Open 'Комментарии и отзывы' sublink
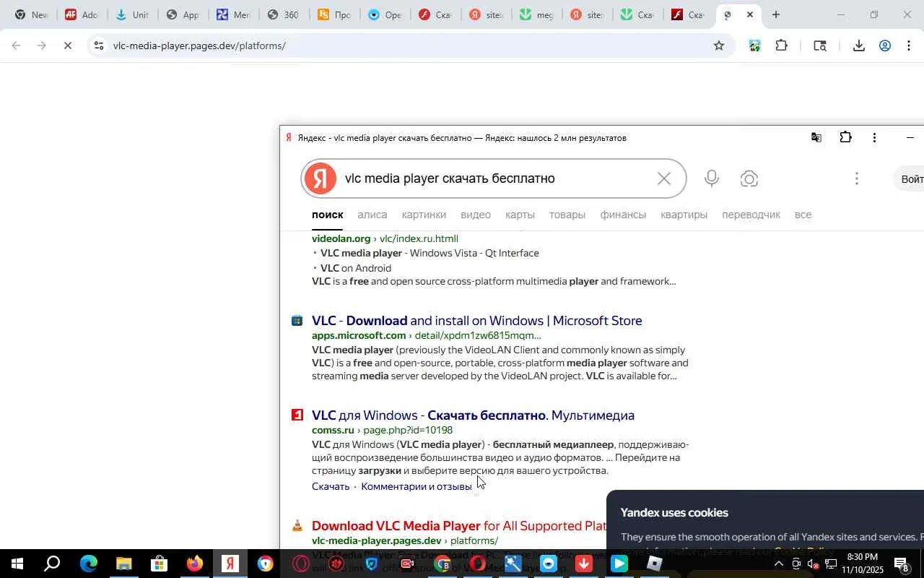Viewport: 924px width, 578px height. tap(417, 486)
